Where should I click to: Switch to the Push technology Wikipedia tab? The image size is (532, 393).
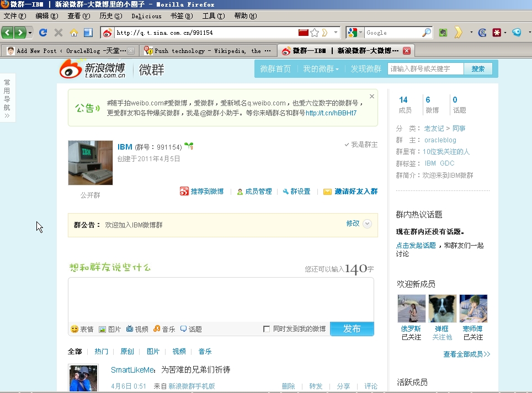pos(207,51)
